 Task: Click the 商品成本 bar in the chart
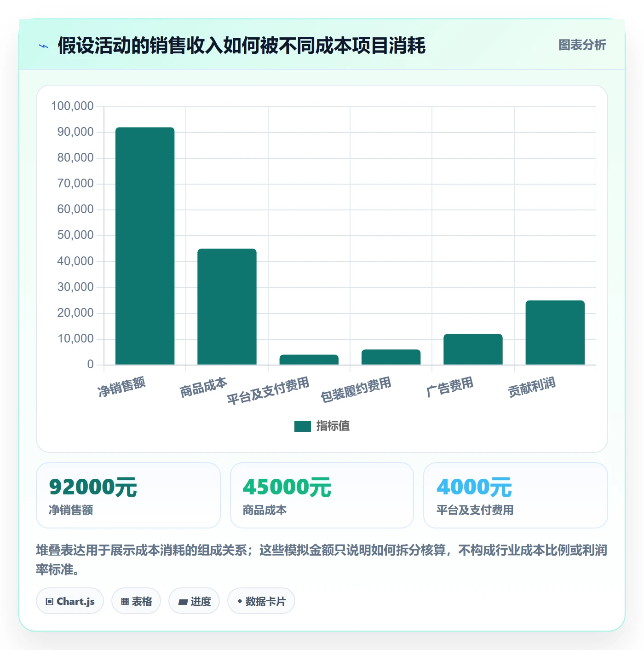(227, 307)
